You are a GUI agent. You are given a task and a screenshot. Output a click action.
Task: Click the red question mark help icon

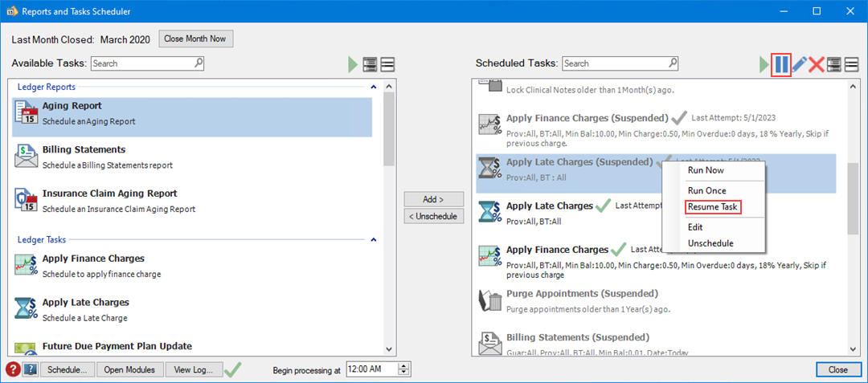pyautogui.click(x=13, y=369)
